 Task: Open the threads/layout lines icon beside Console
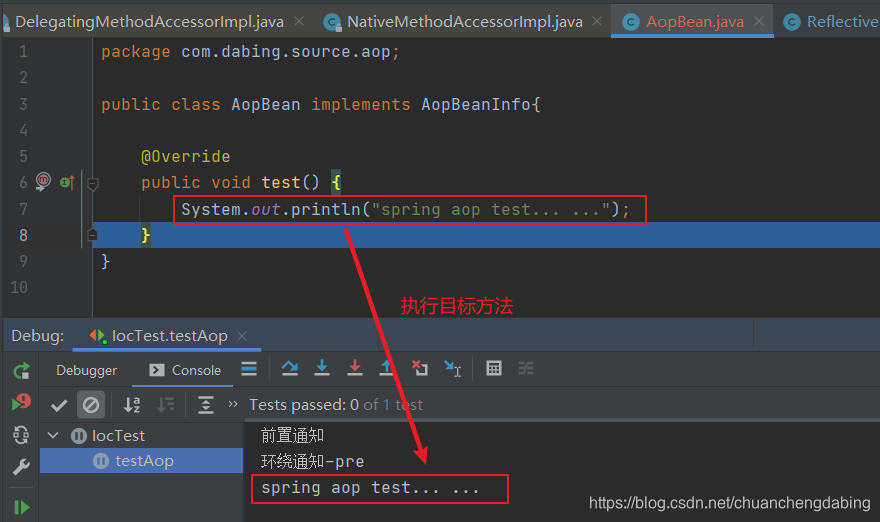click(249, 369)
